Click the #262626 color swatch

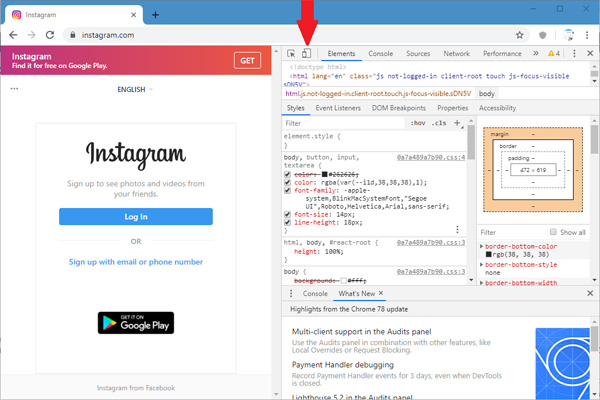tap(324, 175)
